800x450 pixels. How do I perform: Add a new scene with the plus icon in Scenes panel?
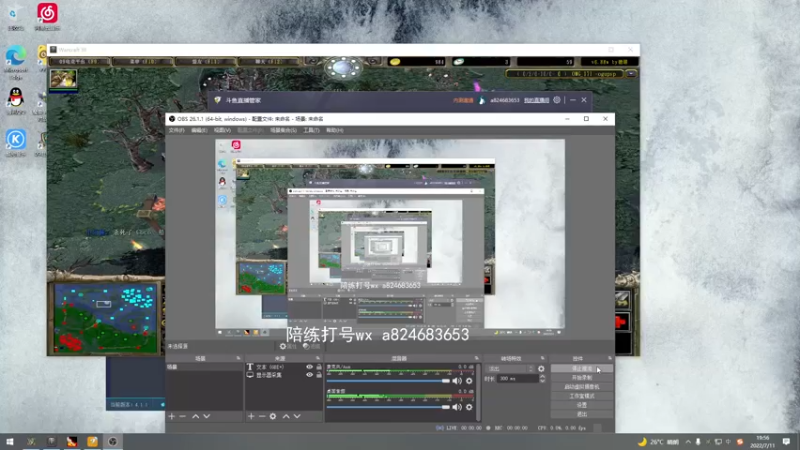click(172, 416)
